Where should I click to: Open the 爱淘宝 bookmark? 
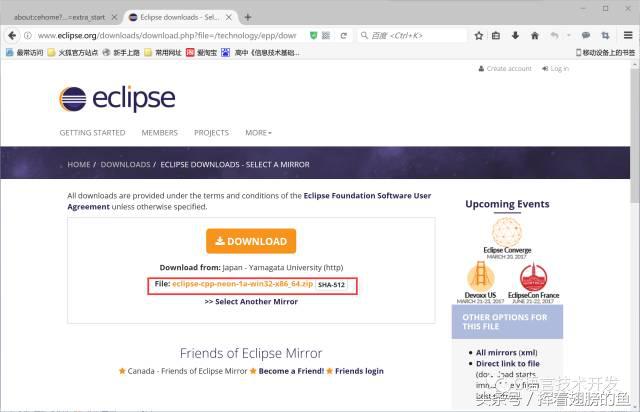tap(202, 52)
